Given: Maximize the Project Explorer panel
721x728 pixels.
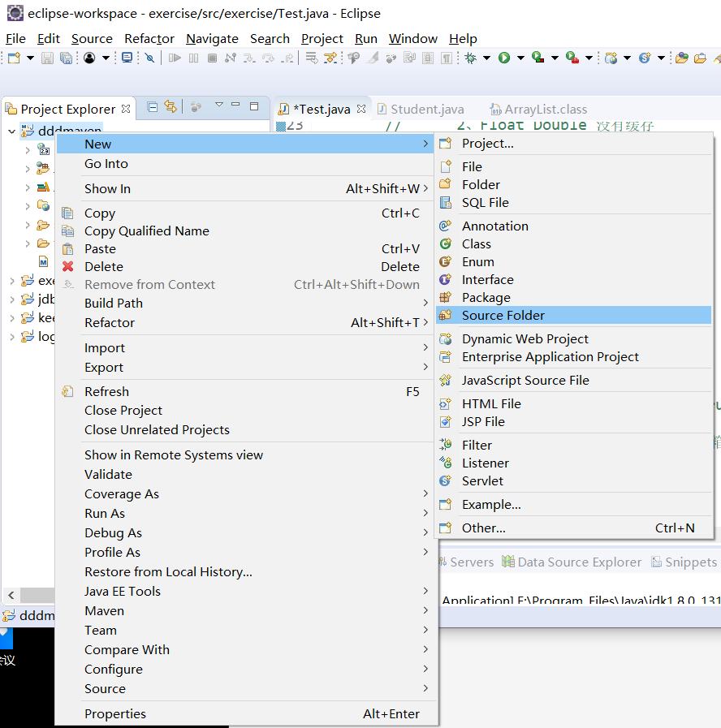Looking at the screenshot, I should (254, 106).
